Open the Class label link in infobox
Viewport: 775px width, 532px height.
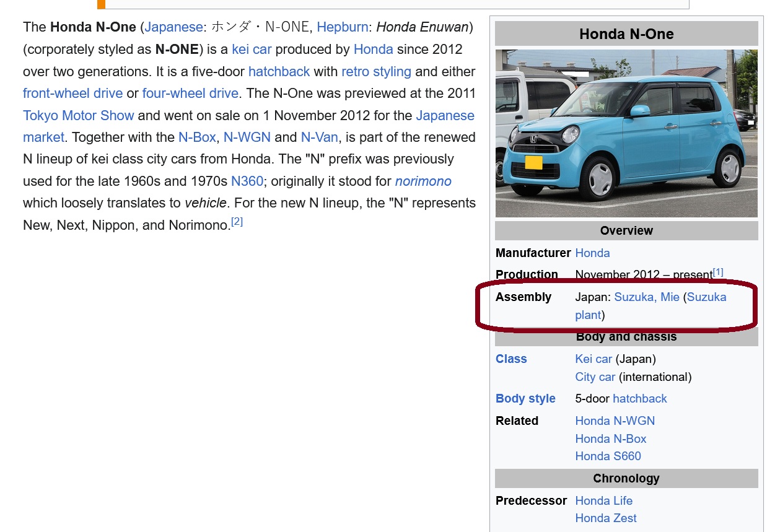coord(511,359)
